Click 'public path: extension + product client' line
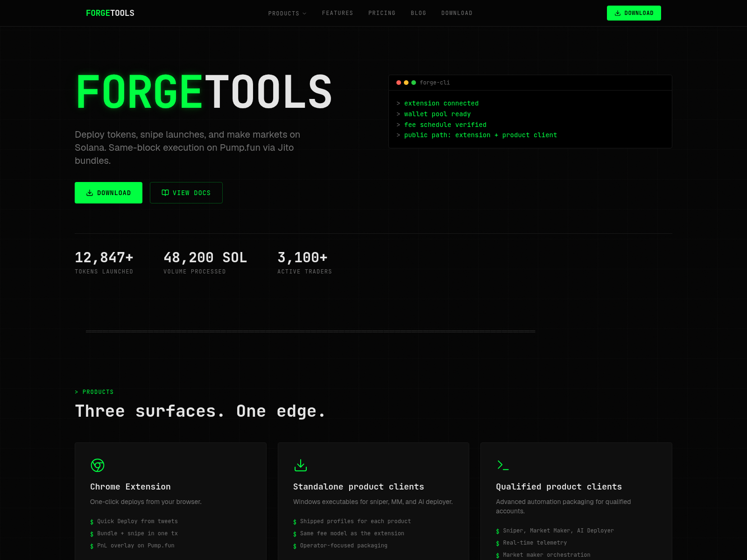 point(480,135)
